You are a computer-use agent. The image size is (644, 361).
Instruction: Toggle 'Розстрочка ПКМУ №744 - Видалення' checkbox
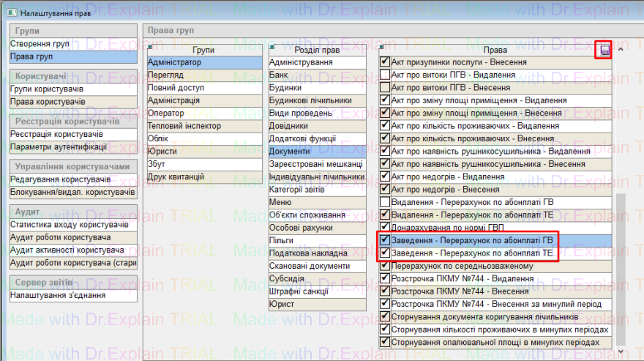click(385, 278)
